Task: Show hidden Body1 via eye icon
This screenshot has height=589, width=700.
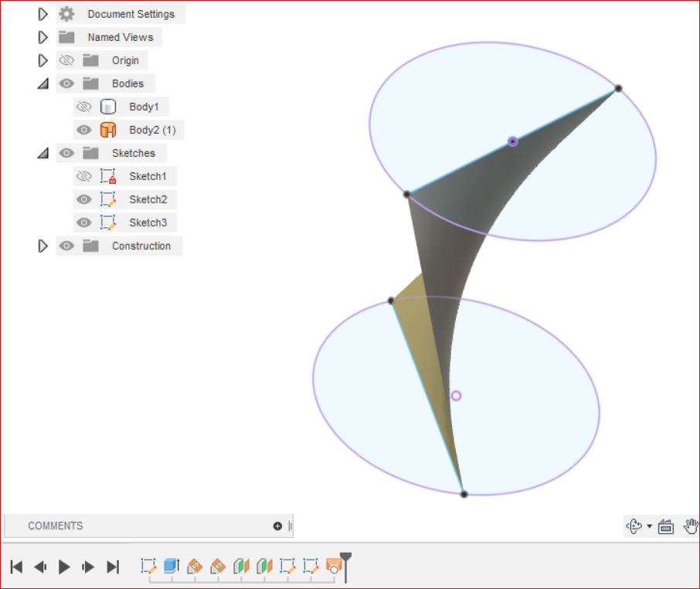Action: 84,107
